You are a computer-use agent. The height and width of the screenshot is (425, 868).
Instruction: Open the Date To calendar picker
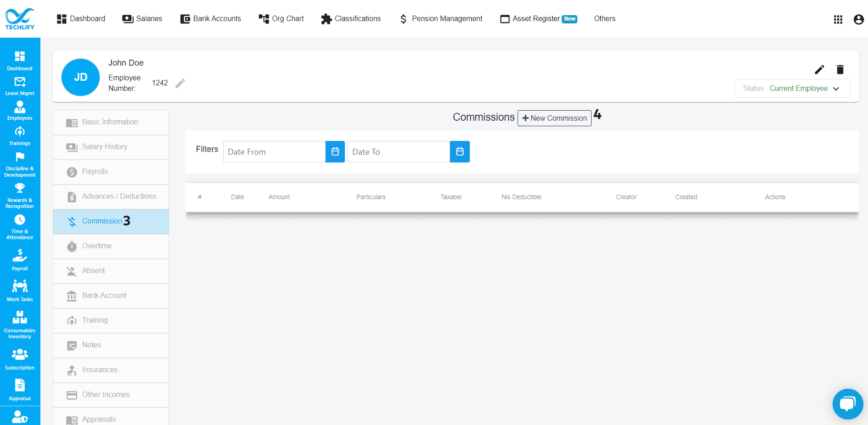coord(460,151)
